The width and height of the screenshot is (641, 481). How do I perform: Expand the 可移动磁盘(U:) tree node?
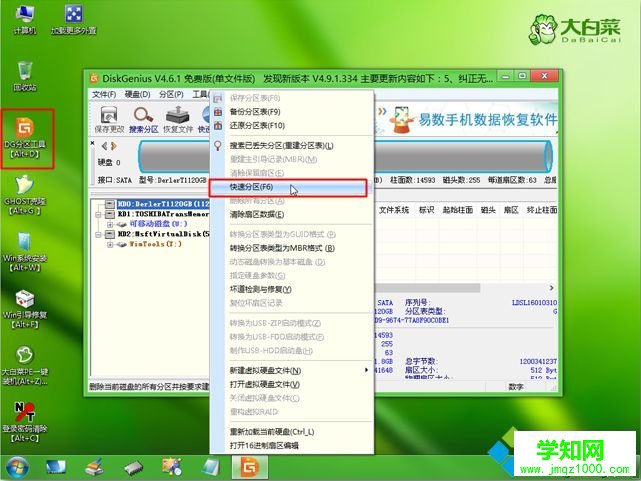coord(110,224)
